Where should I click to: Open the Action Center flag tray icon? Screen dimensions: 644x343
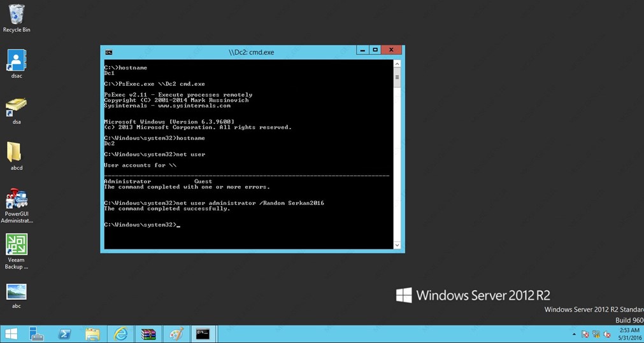click(x=585, y=334)
